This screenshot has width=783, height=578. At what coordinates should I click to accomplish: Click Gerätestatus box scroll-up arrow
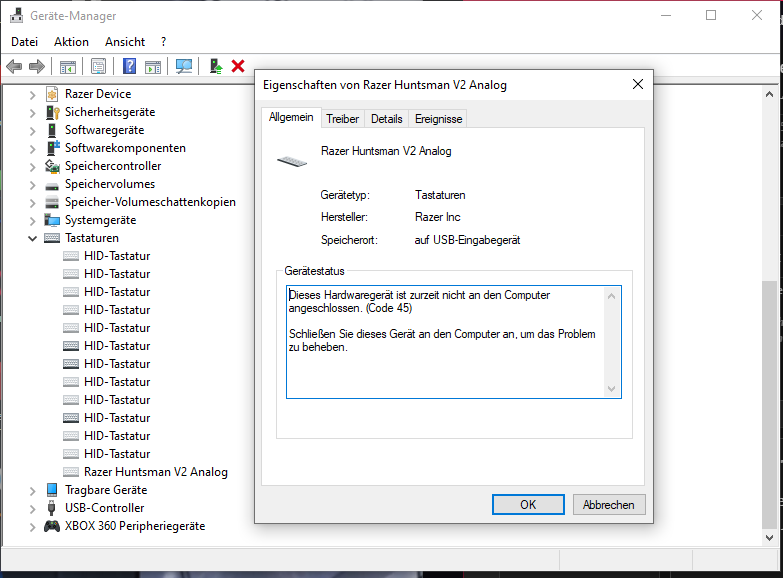[611, 296]
